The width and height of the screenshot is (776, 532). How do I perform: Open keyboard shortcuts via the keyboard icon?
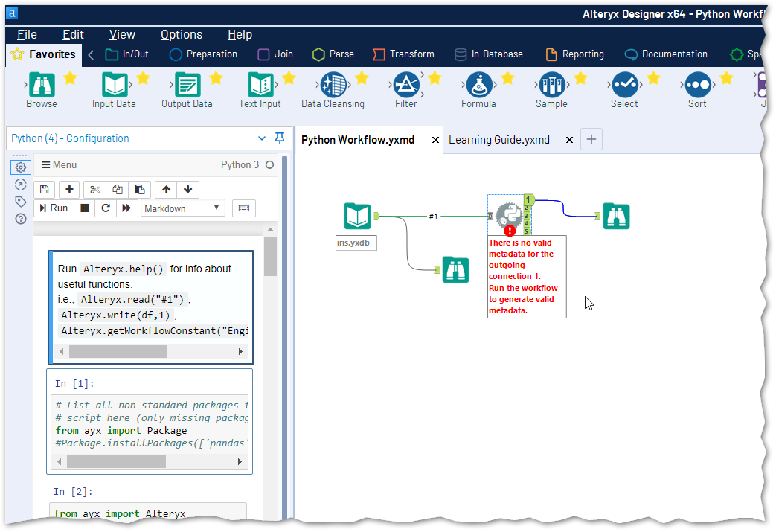tap(243, 208)
